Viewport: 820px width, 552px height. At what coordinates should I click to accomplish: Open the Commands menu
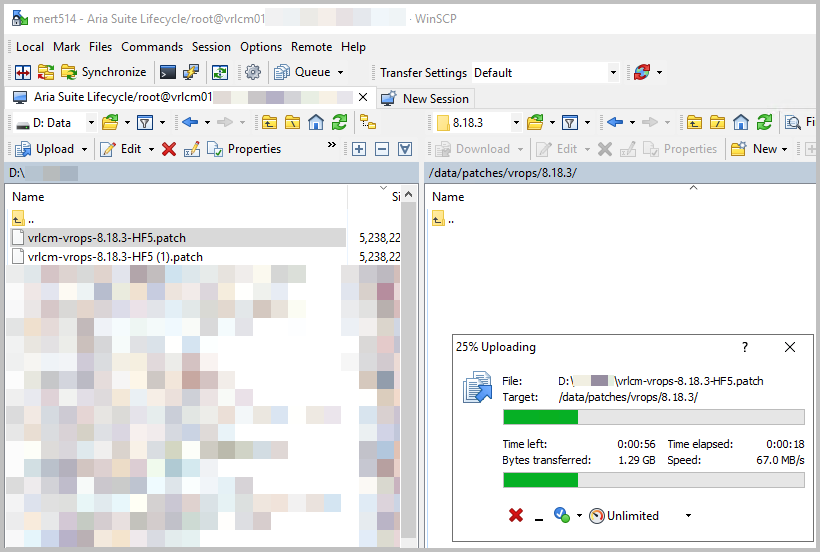point(152,47)
